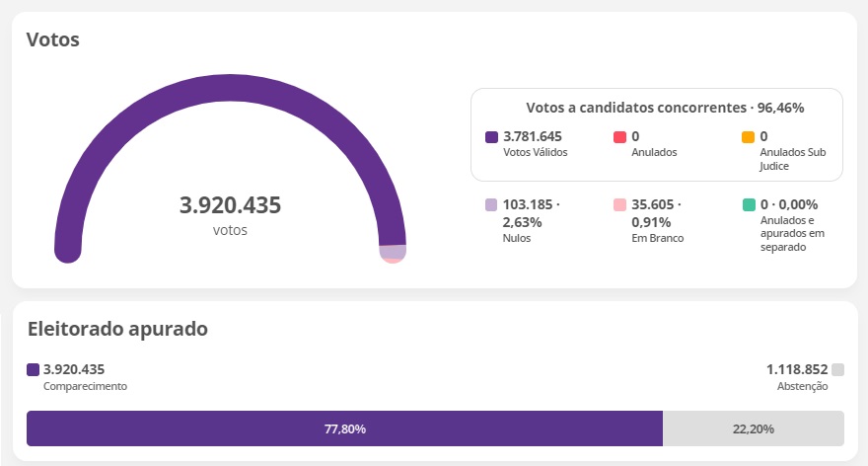Click the 1.118.852 Abstenção count
The height and width of the screenshot is (466, 868).
(x=797, y=369)
